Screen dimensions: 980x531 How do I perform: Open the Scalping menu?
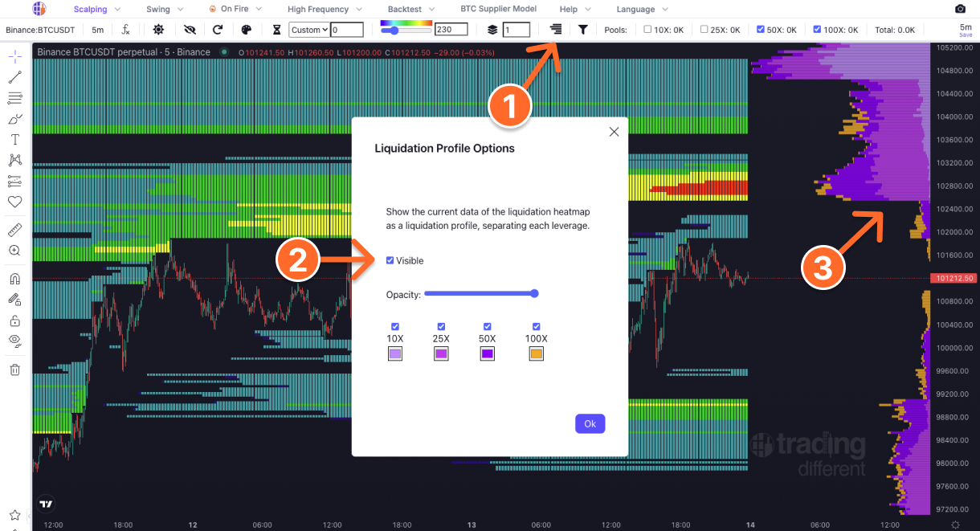point(91,9)
